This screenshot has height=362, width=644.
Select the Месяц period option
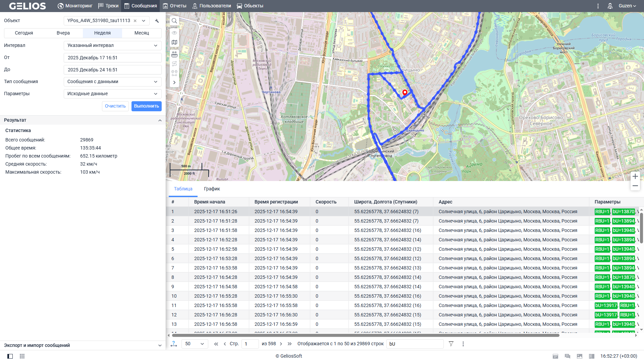pos(142,33)
